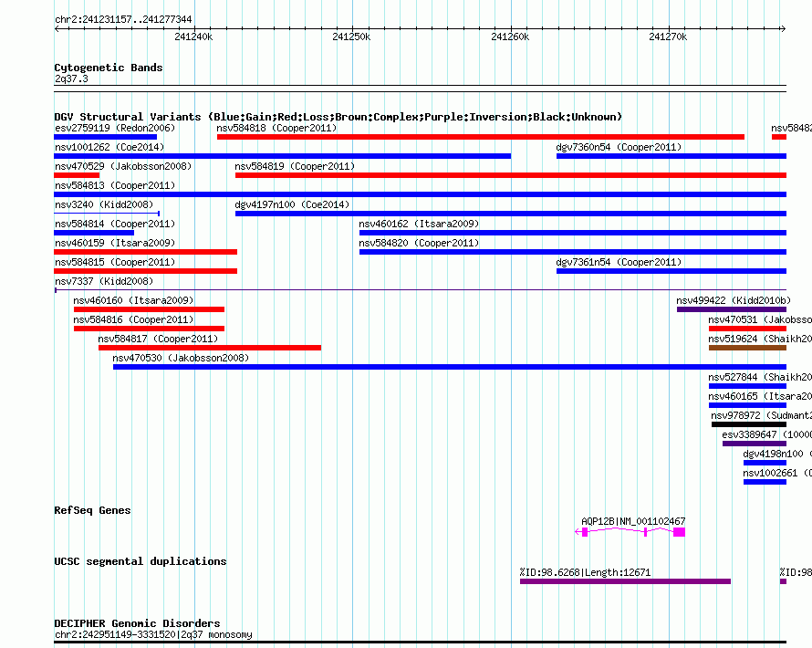Click dgv4197n100 (Coe2014) label
The image size is (812, 648).
tap(292, 204)
